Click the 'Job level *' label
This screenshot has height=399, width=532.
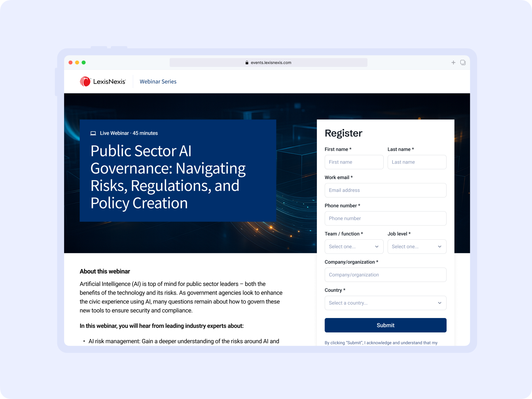coord(399,234)
